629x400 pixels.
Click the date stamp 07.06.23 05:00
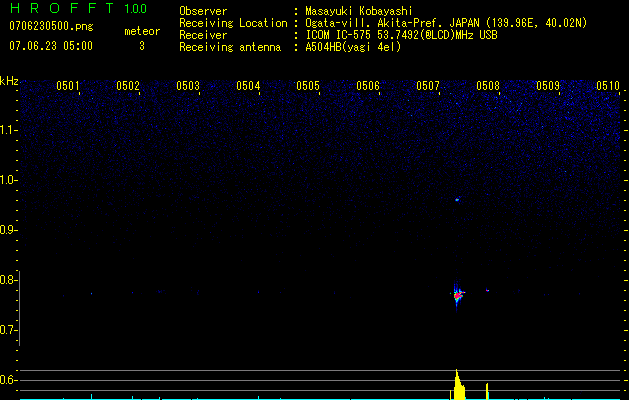51,46
